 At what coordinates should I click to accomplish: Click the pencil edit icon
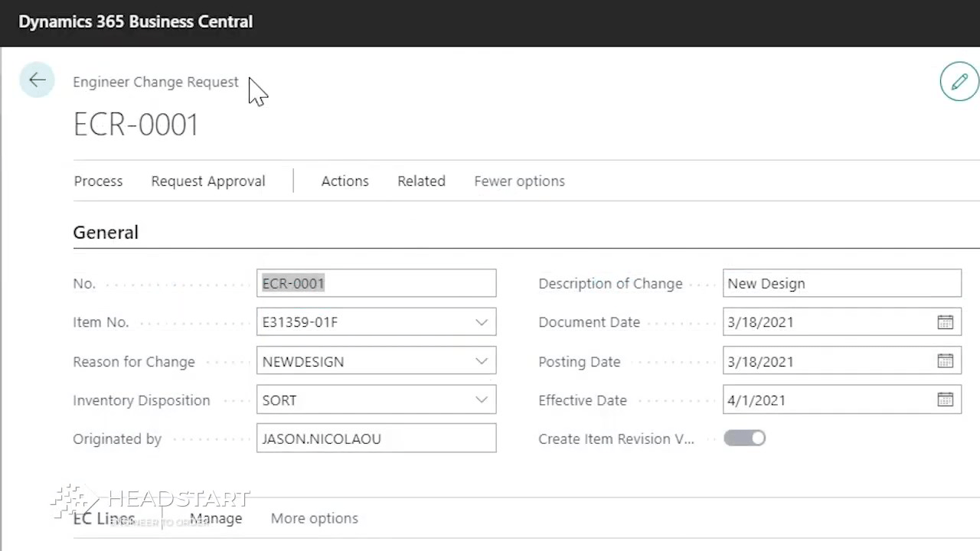click(959, 82)
